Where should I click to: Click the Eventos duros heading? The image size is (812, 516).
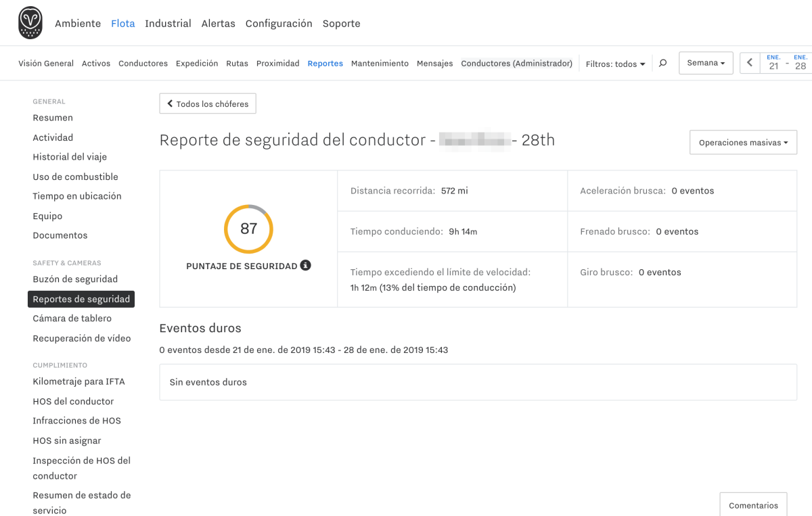[x=200, y=328]
